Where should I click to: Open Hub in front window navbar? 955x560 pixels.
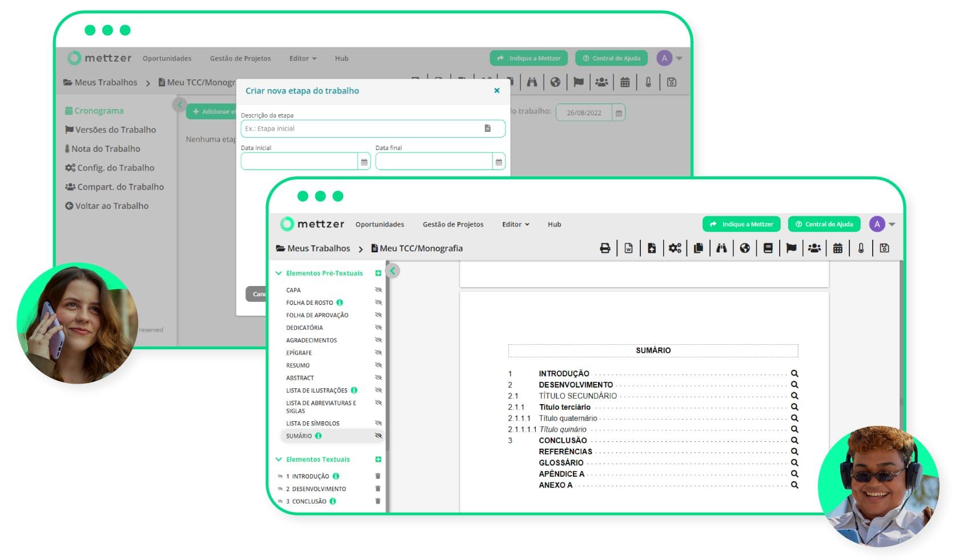click(555, 224)
